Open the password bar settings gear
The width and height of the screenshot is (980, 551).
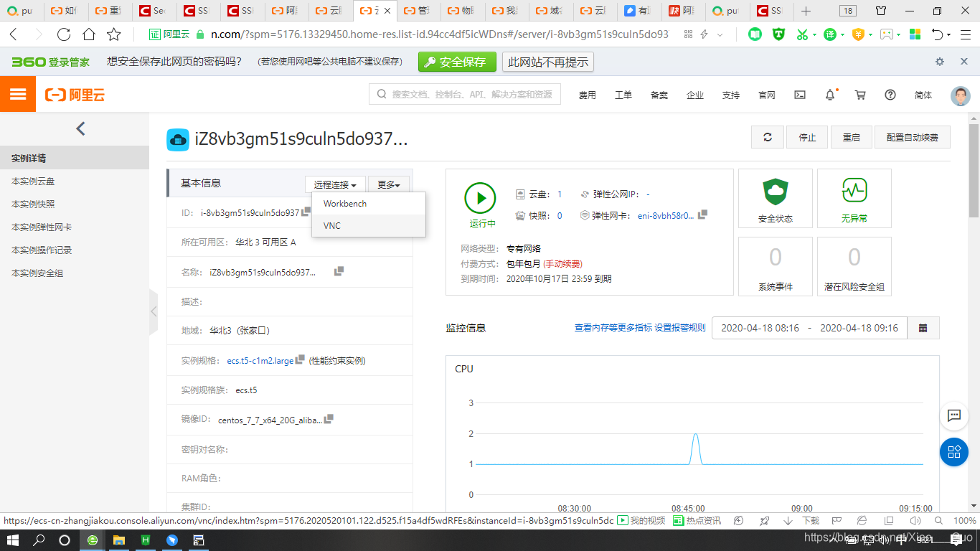(940, 62)
